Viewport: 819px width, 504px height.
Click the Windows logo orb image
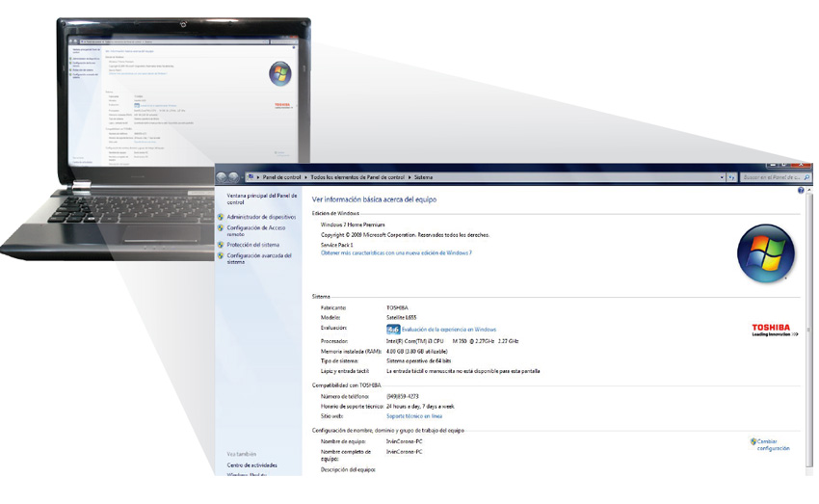(x=766, y=253)
